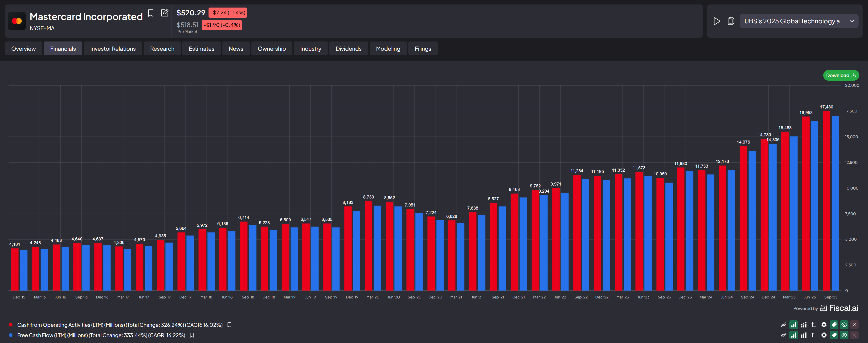Toggle visibility of Free Cash Flow series

pyautogui.click(x=844, y=335)
